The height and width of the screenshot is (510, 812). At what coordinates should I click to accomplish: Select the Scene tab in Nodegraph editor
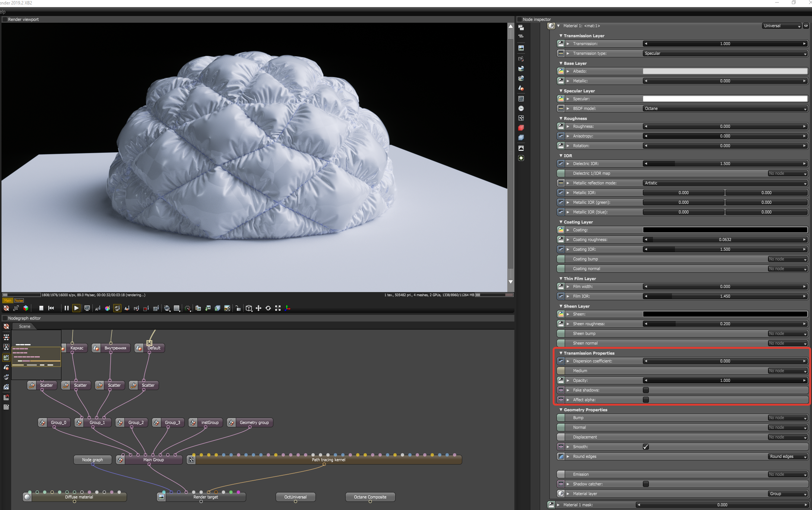pyautogui.click(x=25, y=326)
